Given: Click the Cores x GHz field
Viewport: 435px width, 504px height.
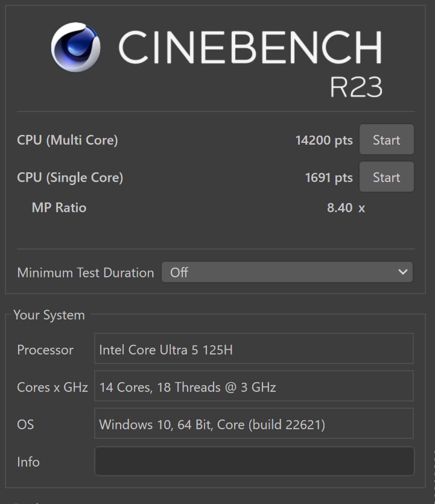Looking at the screenshot, I should point(254,386).
